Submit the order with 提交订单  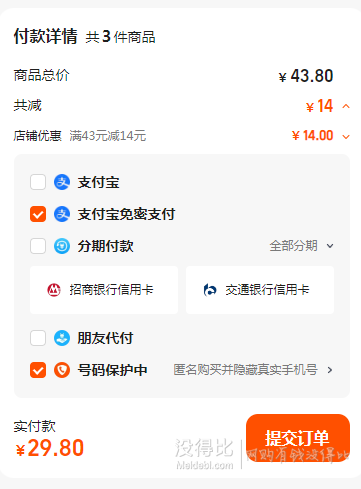coord(298,438)
